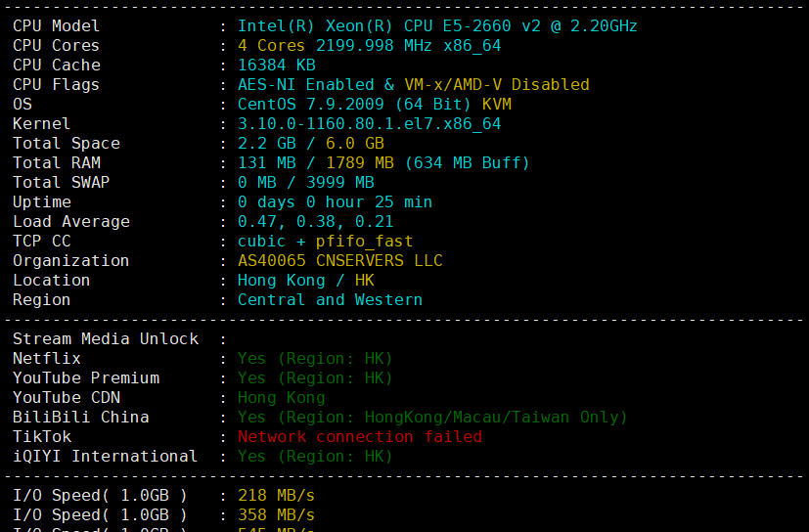Image resolution: width=809 pixels, height=532 pixels.
Task: Select the CPU Cores label
Action: point(56,45)
